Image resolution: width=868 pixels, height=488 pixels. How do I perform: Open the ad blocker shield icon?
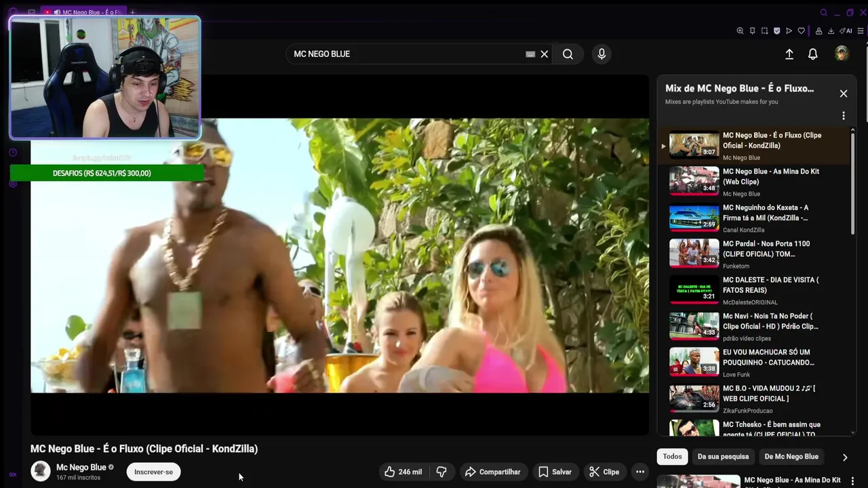pos(776,30)
